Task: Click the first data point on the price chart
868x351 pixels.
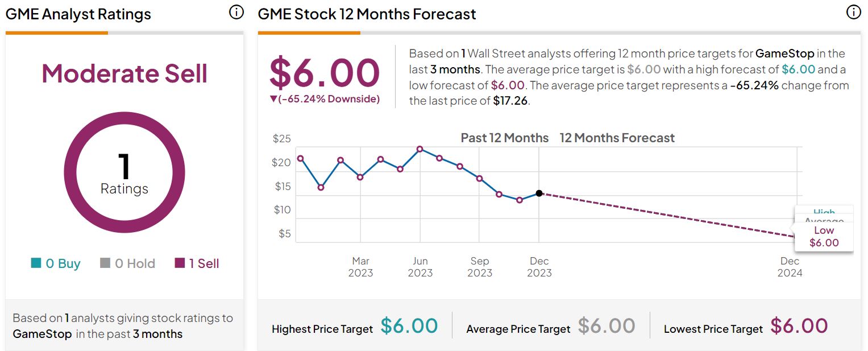Action: 300,159
